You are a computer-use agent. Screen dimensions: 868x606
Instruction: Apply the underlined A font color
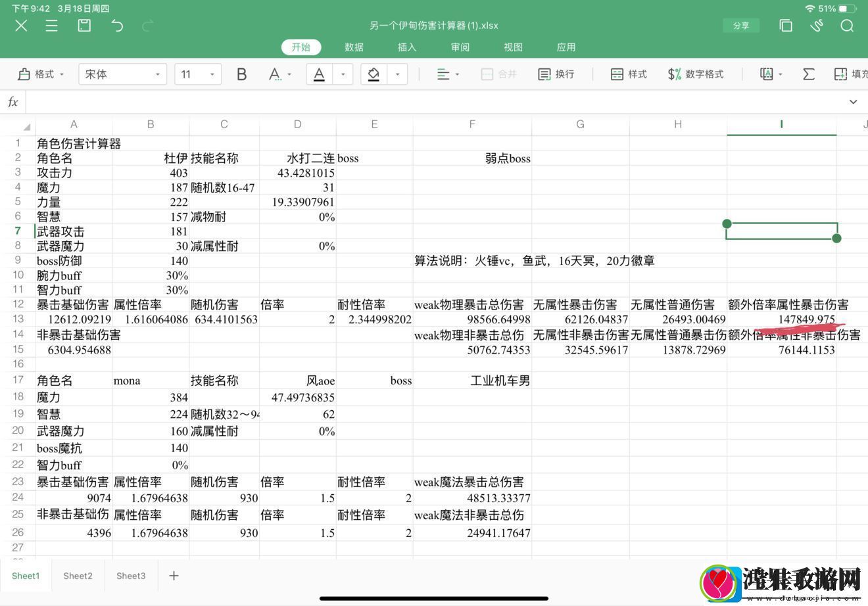[x=319, y=74]
